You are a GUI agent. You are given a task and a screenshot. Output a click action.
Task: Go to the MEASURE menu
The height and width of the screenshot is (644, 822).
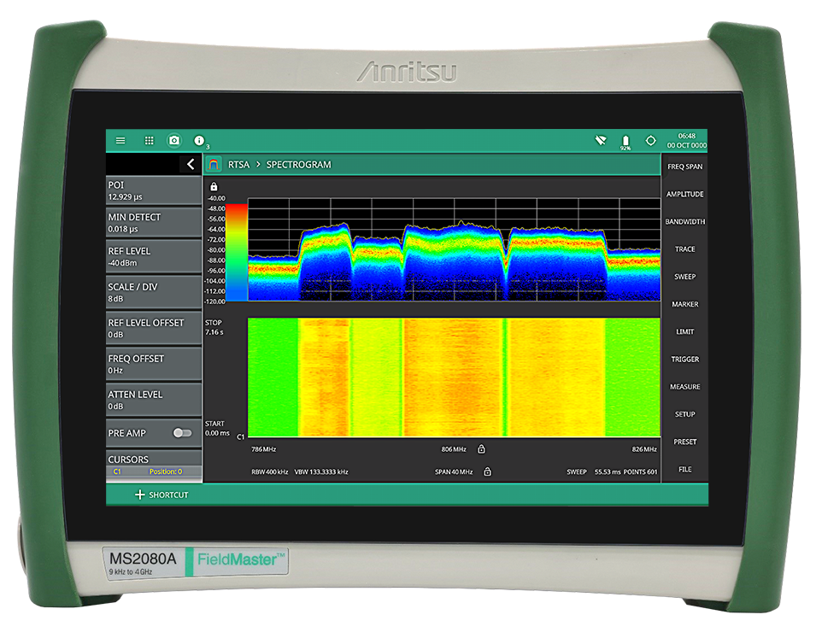[685, 387]
